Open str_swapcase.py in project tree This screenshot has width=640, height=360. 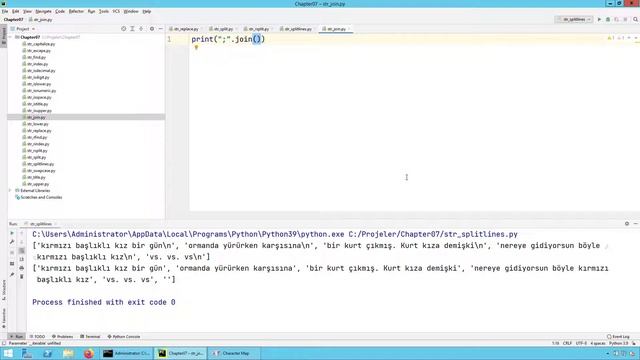(41, 171)
